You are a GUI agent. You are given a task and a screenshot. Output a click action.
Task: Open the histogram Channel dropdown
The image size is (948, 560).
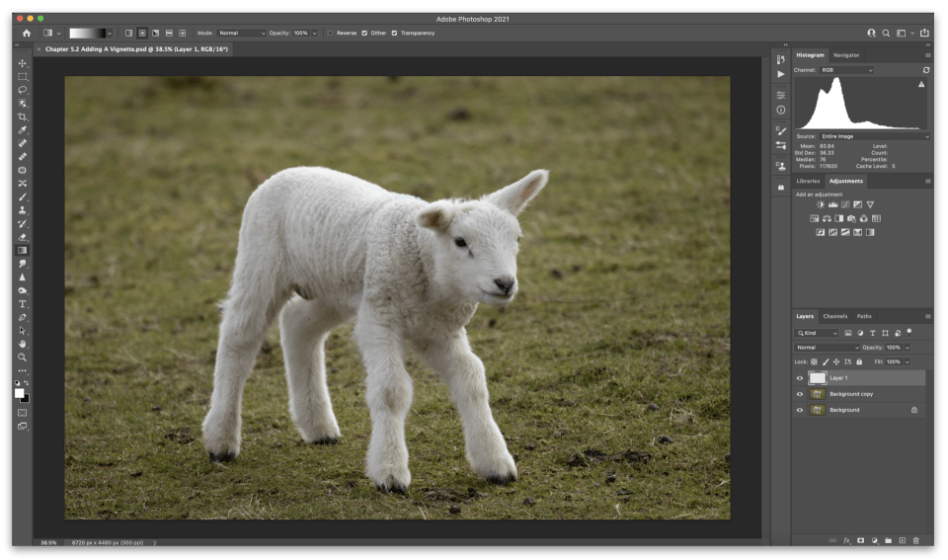click(846, 70)
